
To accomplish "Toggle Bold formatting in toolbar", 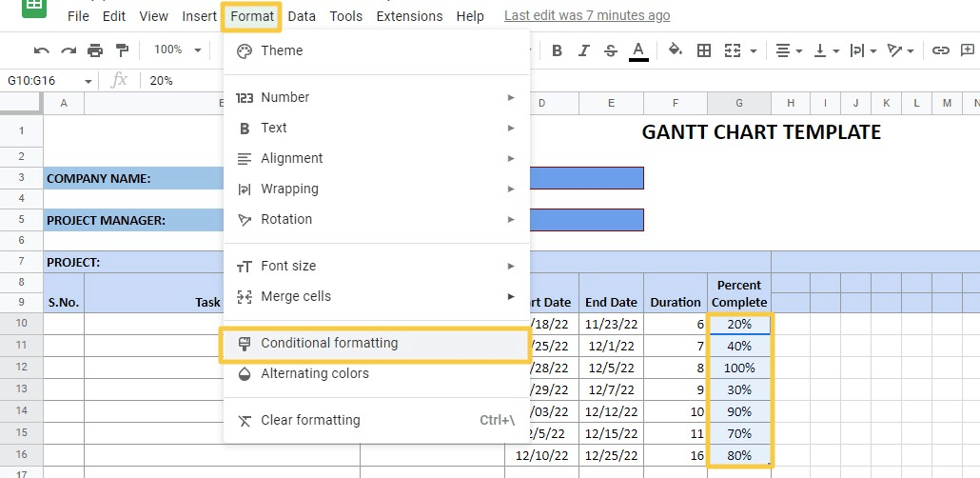I will [557, 50].
